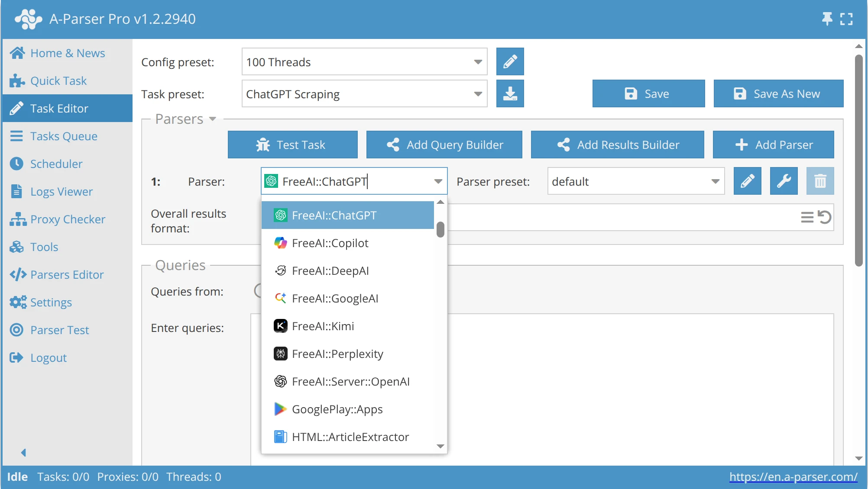Open the Config preset dropdown
The height and width of the screenshot is (489, 868).
(x=477, y=61)
